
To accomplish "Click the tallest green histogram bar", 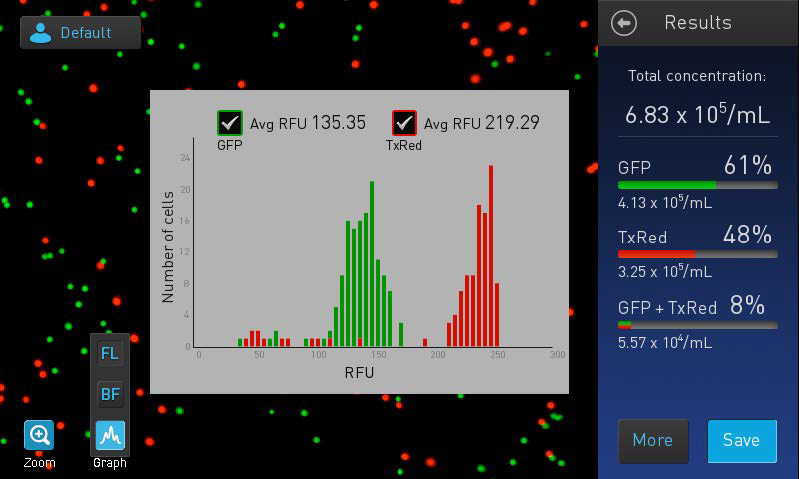I will click(372, 264).
